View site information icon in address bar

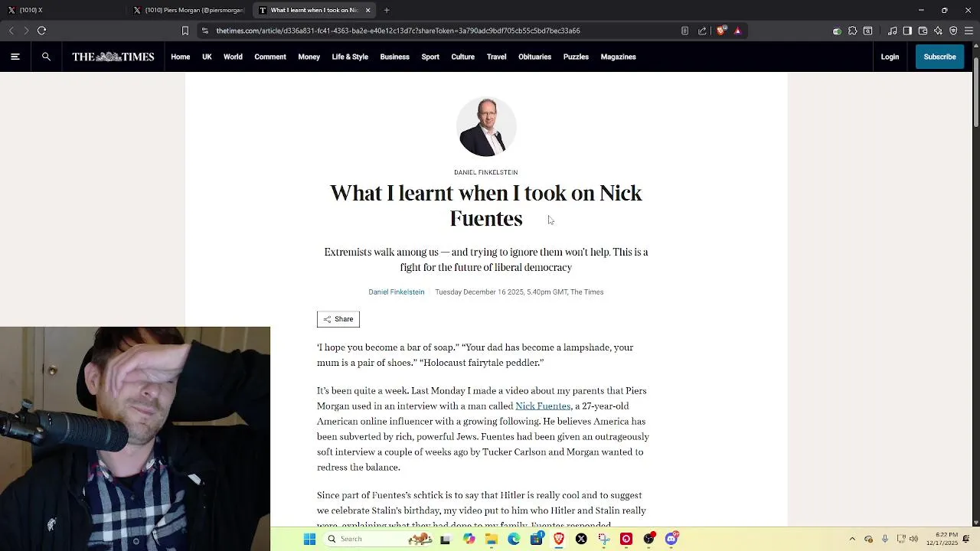(x=204, y=31)
